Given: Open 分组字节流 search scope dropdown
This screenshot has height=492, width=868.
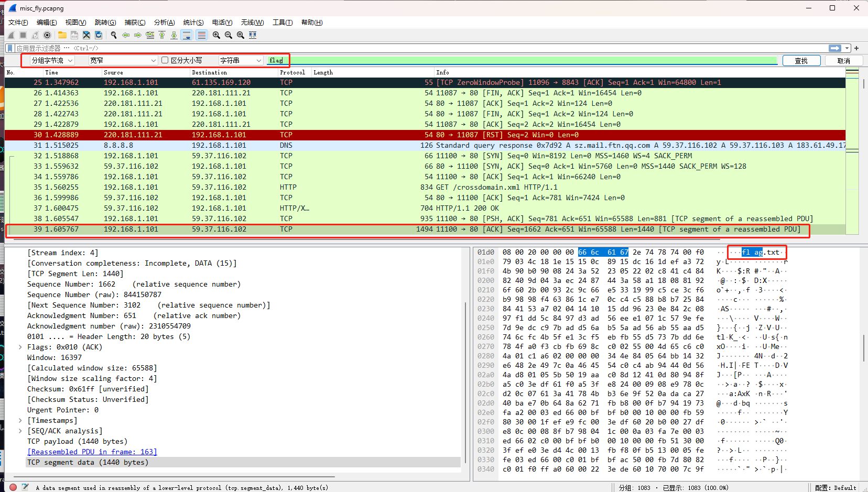Looking at the screenshot, I should 52,60.
